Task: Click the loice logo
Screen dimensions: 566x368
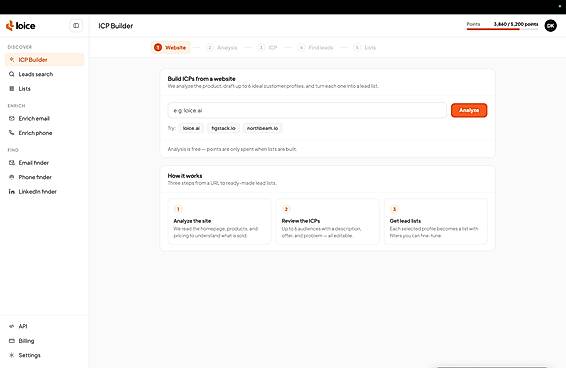Action: (21, 26)
